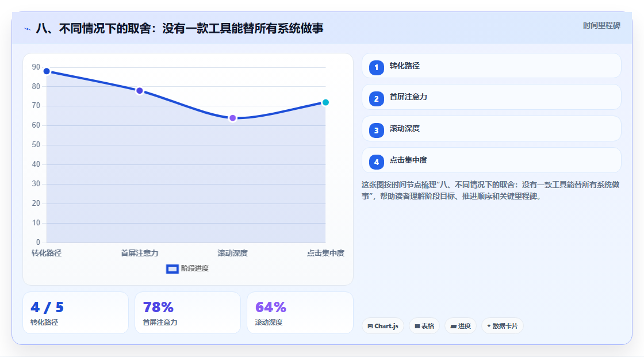Click the 表格 tag

click(x=424, y=326)
